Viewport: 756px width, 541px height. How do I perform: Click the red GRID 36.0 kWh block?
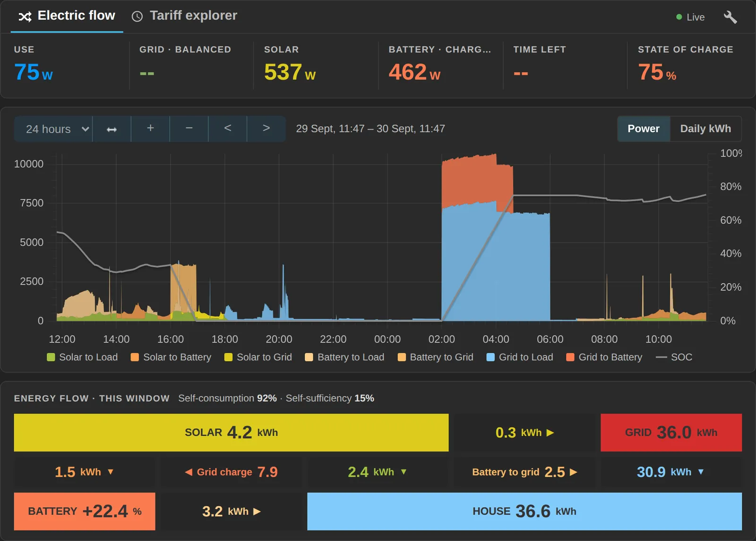pyautogui.click(x=671, y=432)
